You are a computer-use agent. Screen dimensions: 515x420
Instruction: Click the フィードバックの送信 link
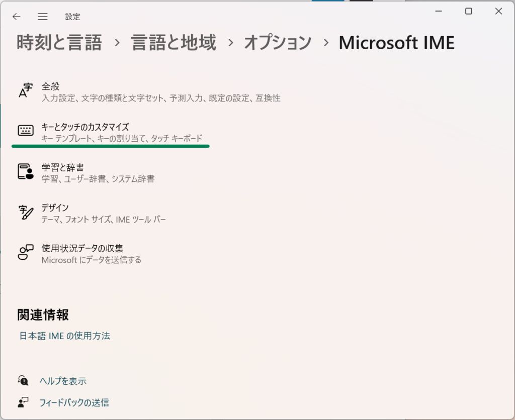[74, 402]
